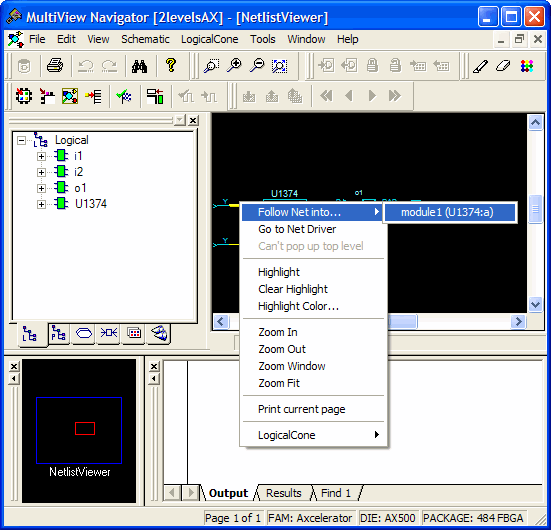This screenshot has height=530, width=551.
Task: Select the nets tab icon with arrows
Action: click(109, 333)
